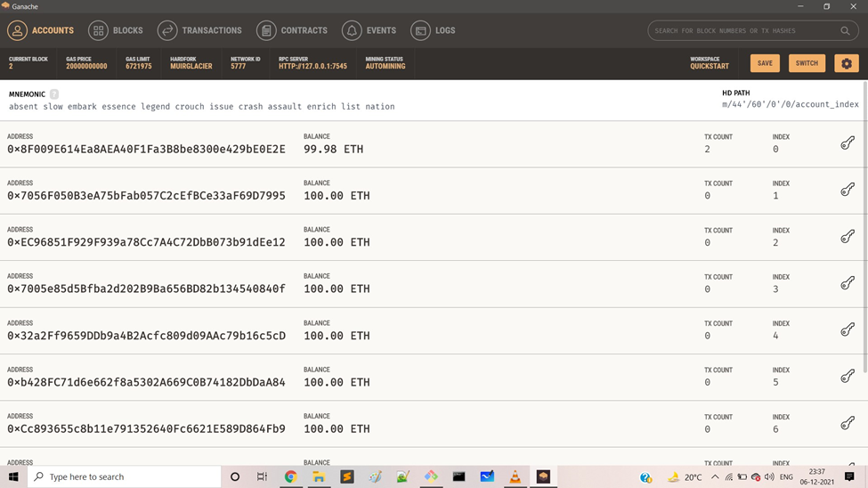Click the HD path m/44'/60'/0'/0/account_index

[x=791, y=104]
